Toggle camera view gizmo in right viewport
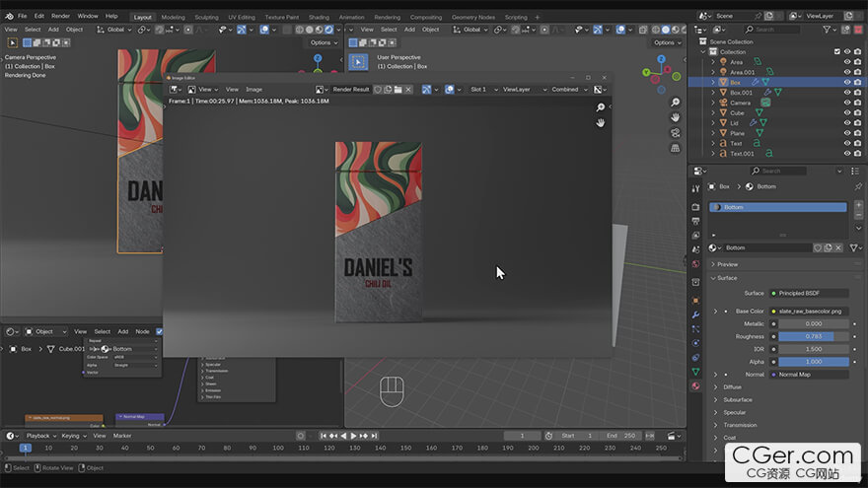This screenshot has width=868, height=488. pyautogui.click(x=676, y=133)
